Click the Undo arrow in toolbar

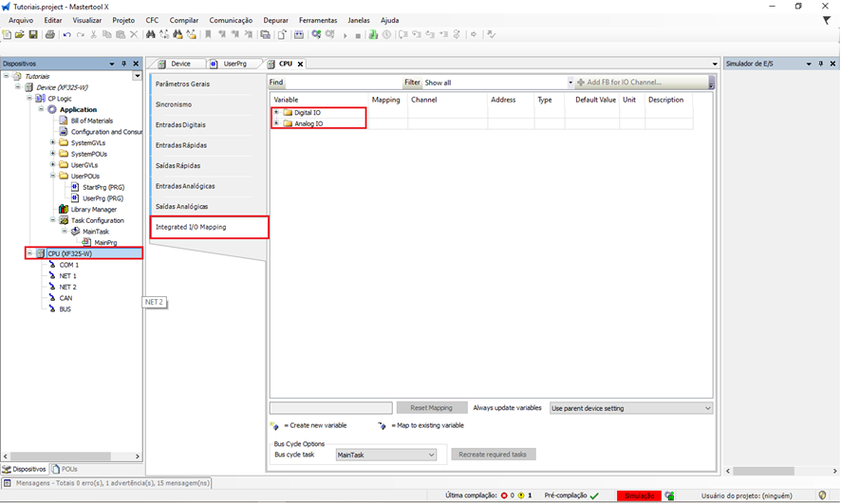click(66, 35)
